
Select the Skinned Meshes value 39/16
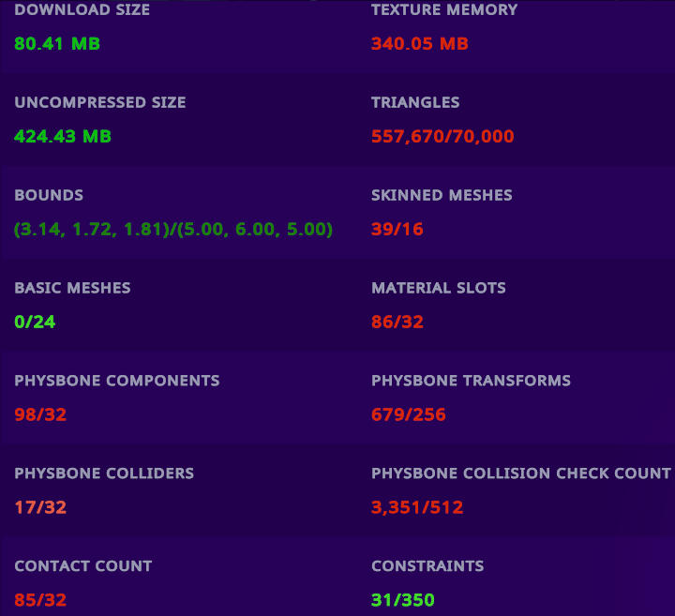click(397, 230)
